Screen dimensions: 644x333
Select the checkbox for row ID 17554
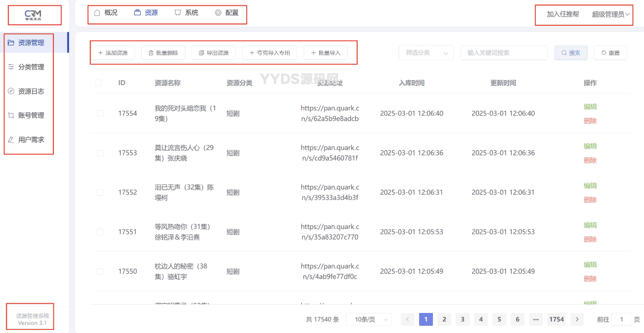(x=100, y=114)
